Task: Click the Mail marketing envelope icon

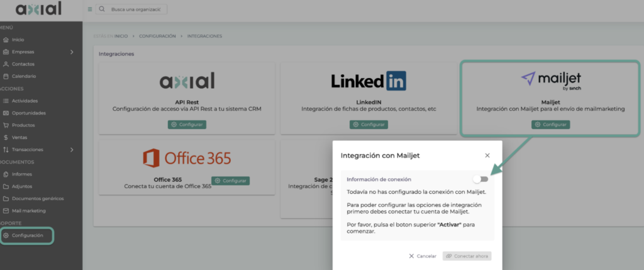Action: [6, 211]
